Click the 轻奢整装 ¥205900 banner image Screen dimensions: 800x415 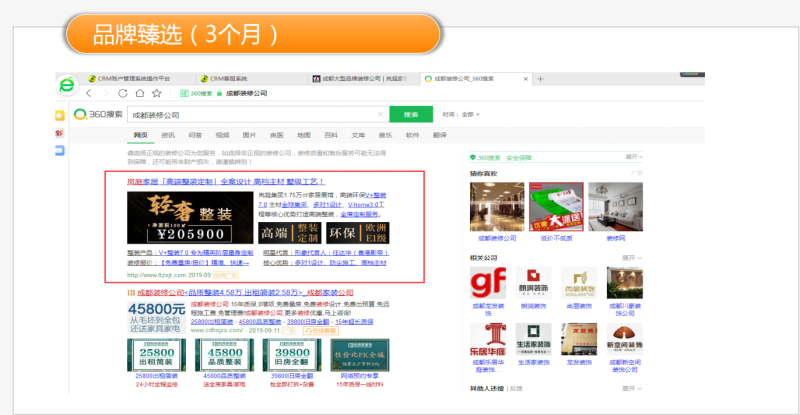[190, 217]
